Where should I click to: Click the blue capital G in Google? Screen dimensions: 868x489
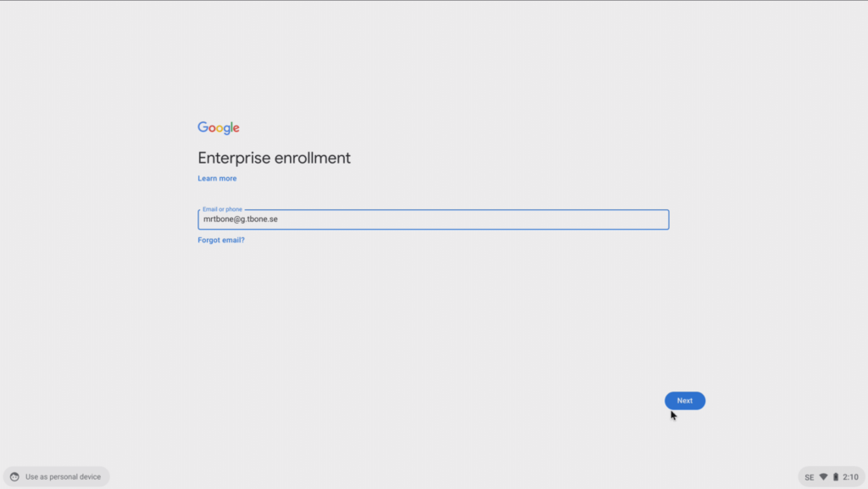click(x=203, y=127)
